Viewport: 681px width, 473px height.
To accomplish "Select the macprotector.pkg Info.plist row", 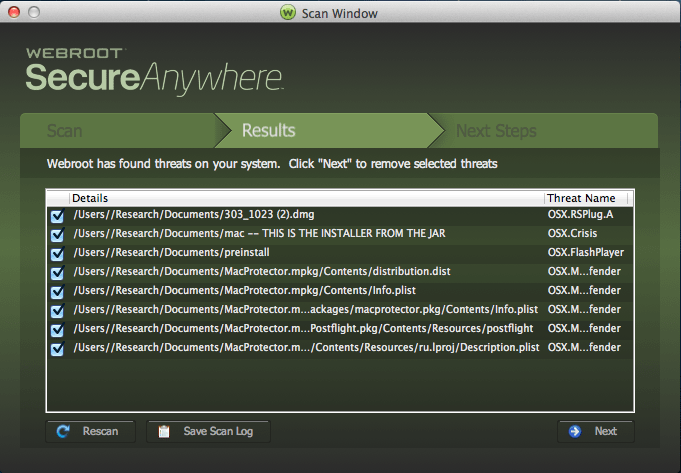I will pyautogui.click(x=340, y=310).
